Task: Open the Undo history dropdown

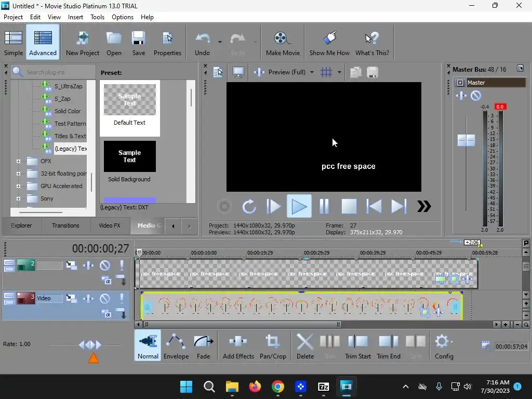Action: [x=220, y=42]
